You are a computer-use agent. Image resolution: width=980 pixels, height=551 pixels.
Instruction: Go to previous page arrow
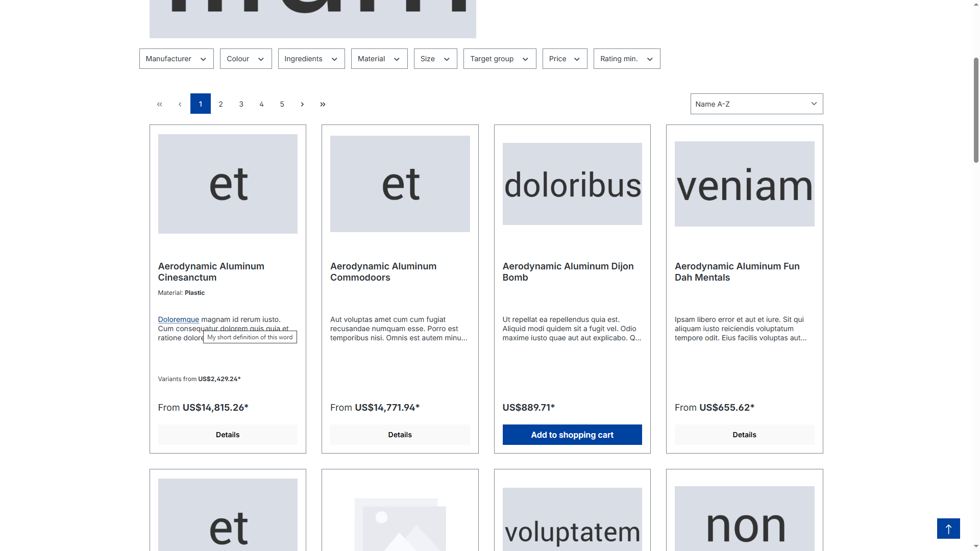(180, 104)
